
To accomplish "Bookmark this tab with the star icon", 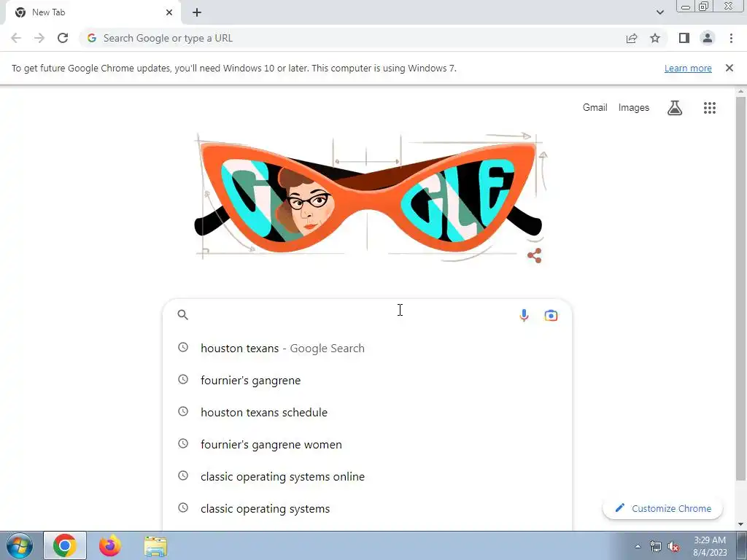I will (x=655, y=38).
